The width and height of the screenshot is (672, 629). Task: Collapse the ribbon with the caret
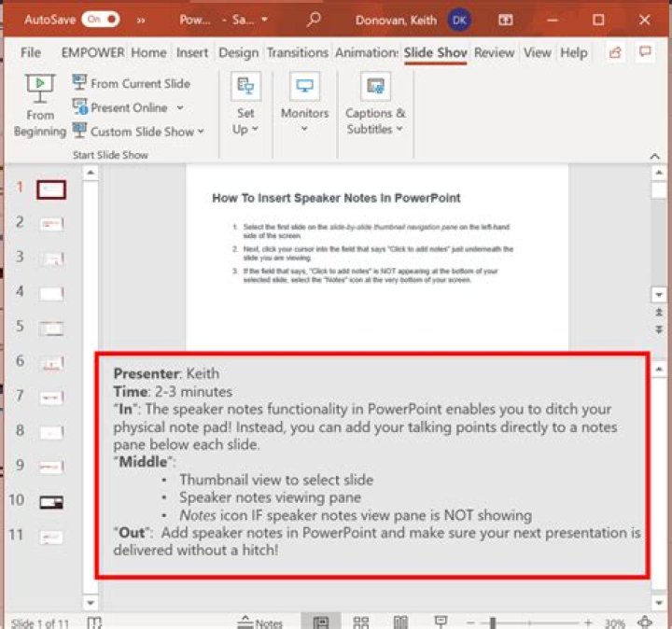[x=655, y=156]
